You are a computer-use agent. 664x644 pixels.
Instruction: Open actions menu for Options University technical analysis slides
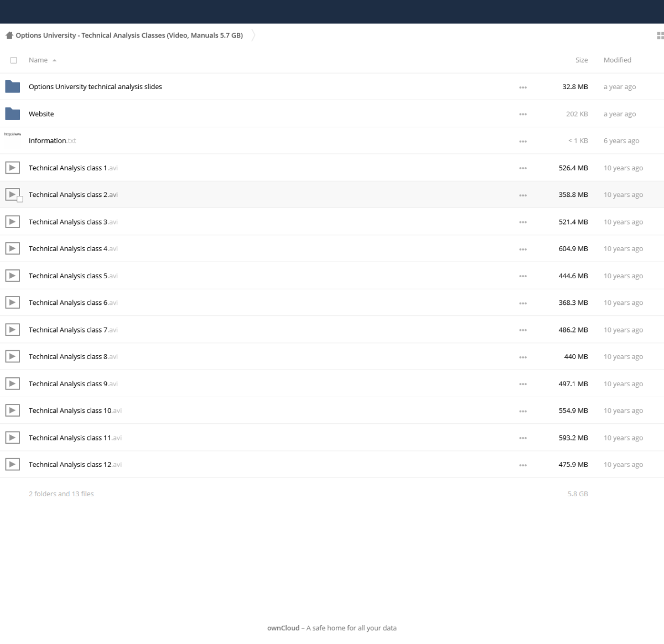coord(523,87)
